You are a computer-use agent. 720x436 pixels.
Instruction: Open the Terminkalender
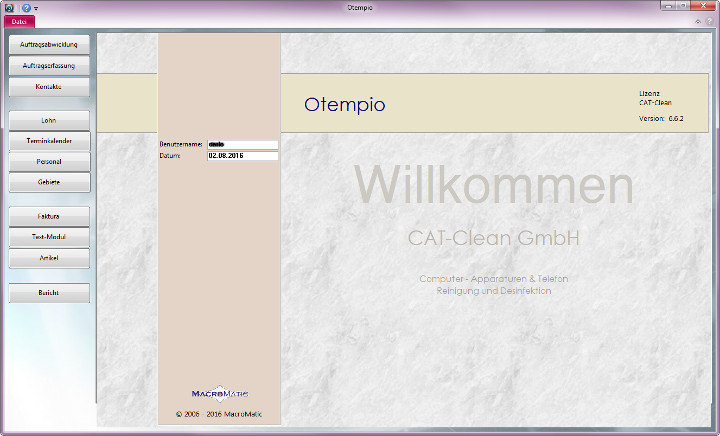(x=49, y=141)
